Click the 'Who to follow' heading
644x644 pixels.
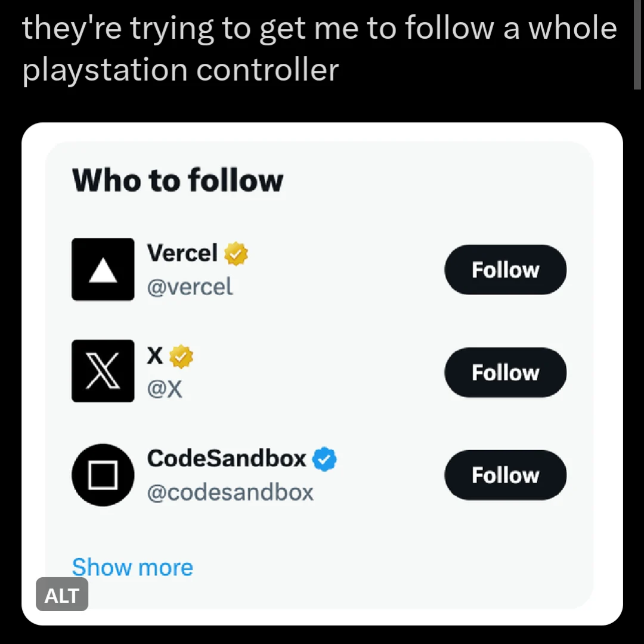[x=178, y=179]
